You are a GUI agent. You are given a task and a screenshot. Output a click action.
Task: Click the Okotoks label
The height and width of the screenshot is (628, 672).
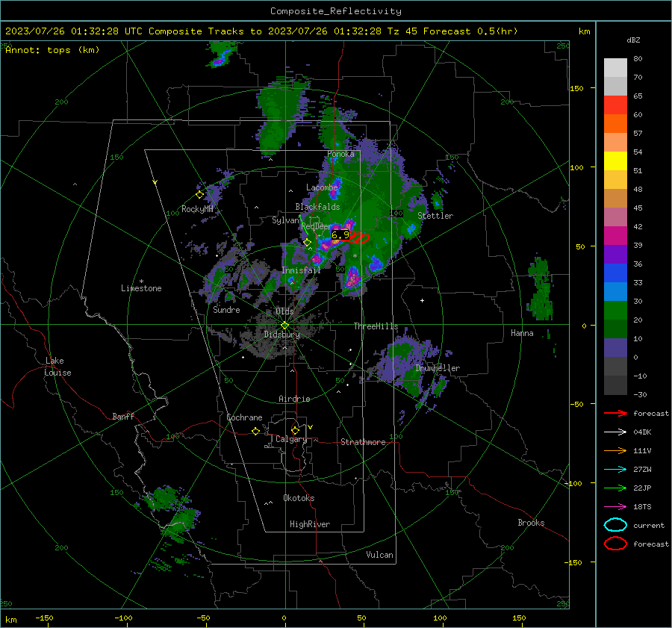click(299, 498)
